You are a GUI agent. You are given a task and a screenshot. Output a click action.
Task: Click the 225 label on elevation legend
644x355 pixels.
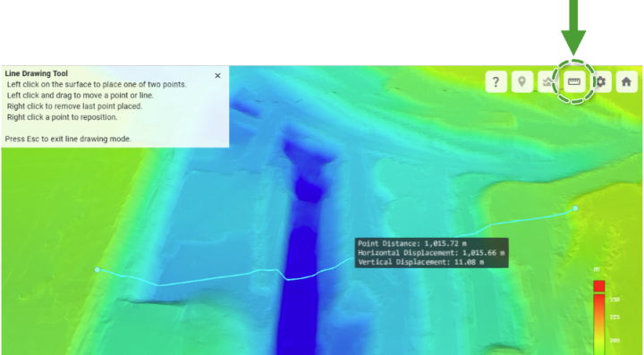[614, 317]
